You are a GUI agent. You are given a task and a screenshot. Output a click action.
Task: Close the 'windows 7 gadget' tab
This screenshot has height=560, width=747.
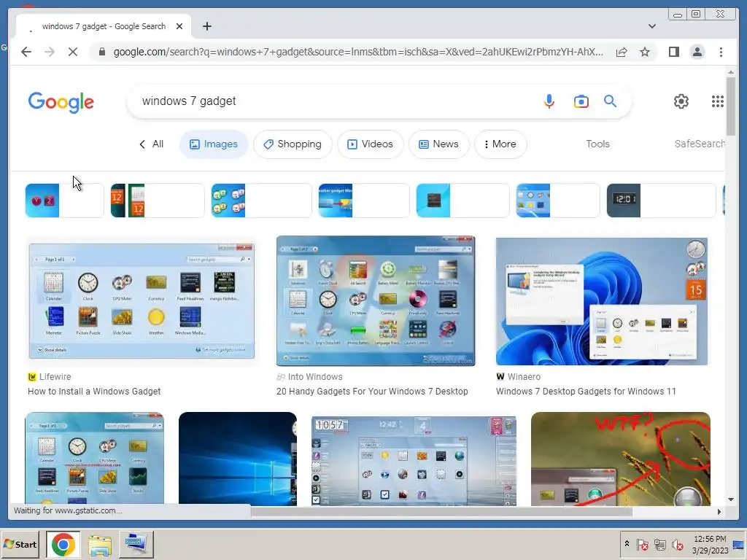179,26
